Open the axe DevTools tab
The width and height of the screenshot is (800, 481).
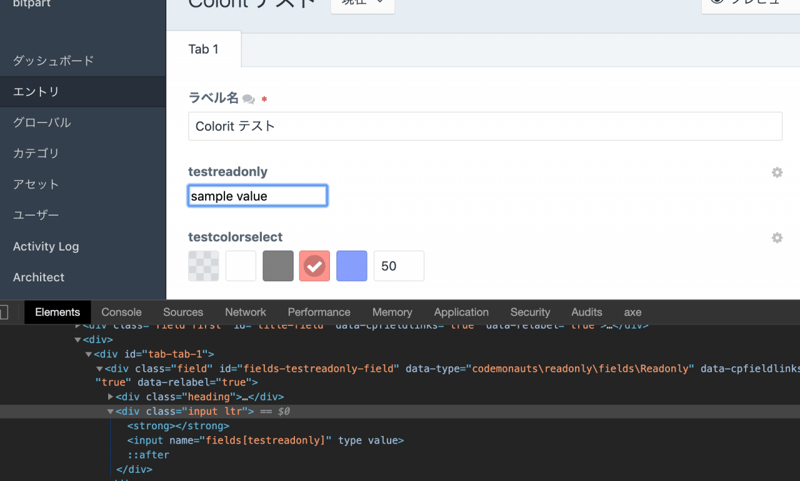click(632, 312)
